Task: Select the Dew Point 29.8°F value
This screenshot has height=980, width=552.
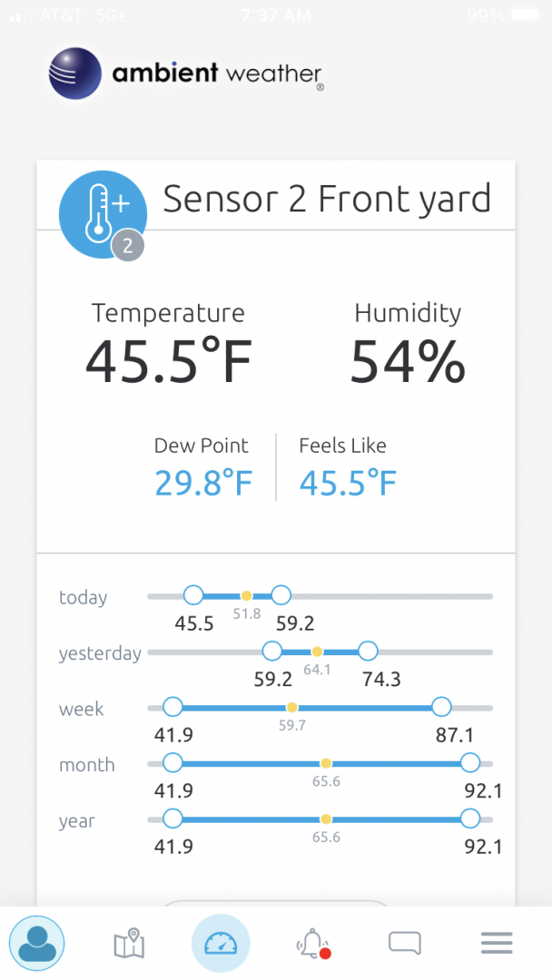Action: pyautogui.click(x=203, y=483)
